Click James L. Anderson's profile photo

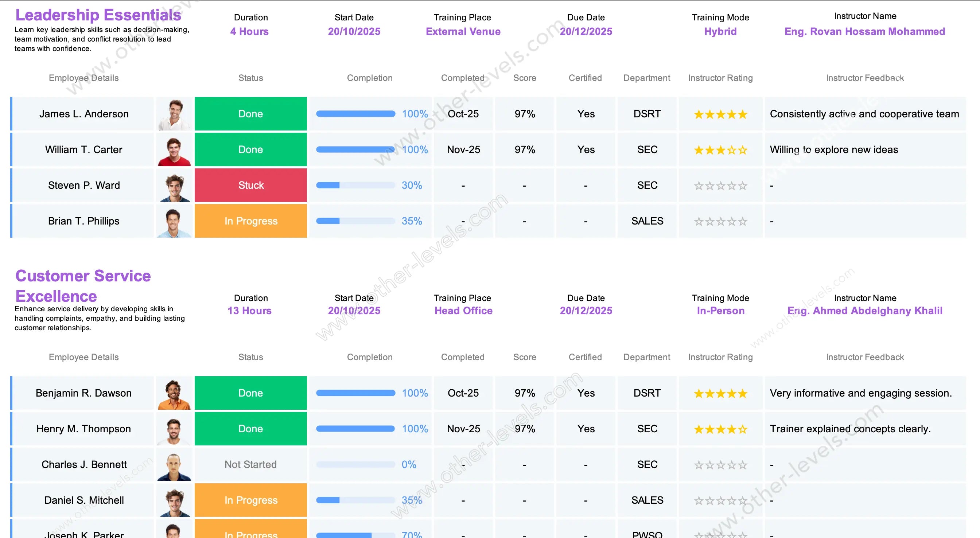(174, 114)
